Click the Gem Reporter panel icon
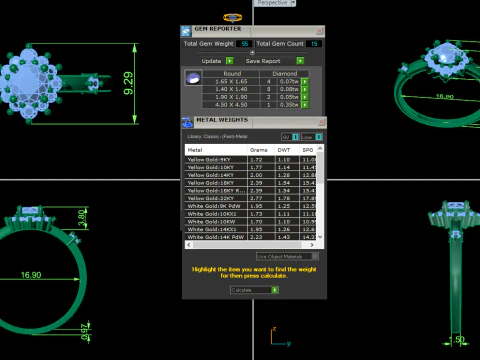Screen dimensions: 480x360 tap(186, 31)
